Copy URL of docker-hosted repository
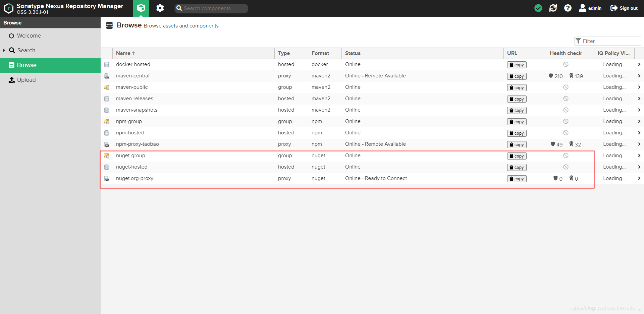The image size is (644, 314). coord(517,65)
